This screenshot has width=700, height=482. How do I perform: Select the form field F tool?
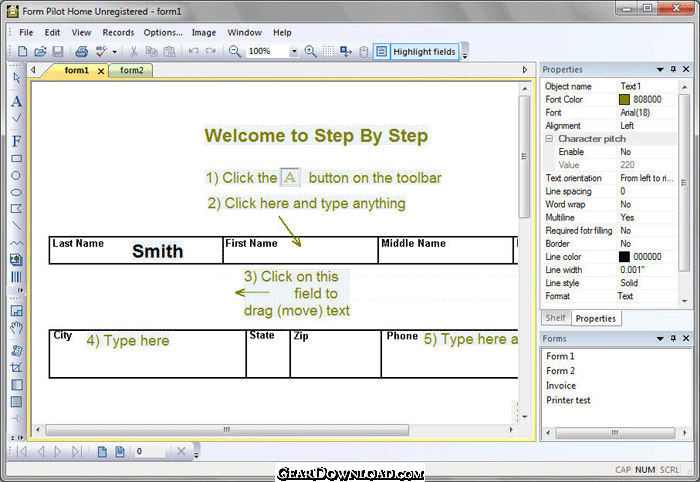(17, 141)
